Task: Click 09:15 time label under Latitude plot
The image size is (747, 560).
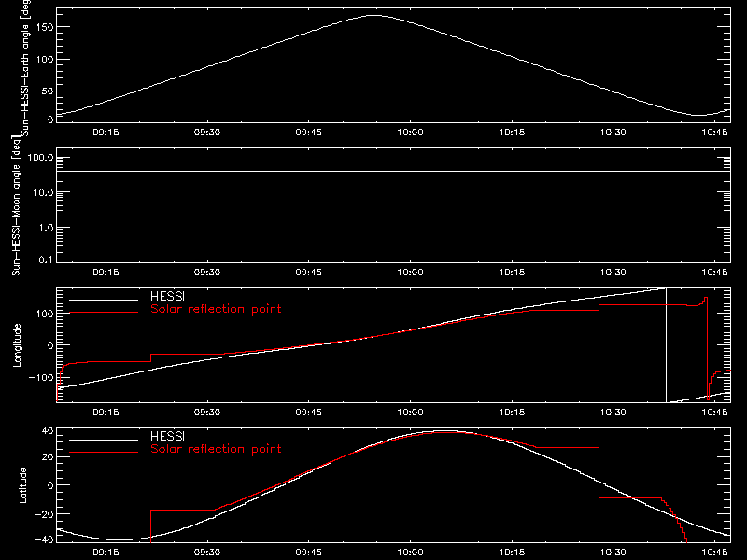Action: [106, 553]
